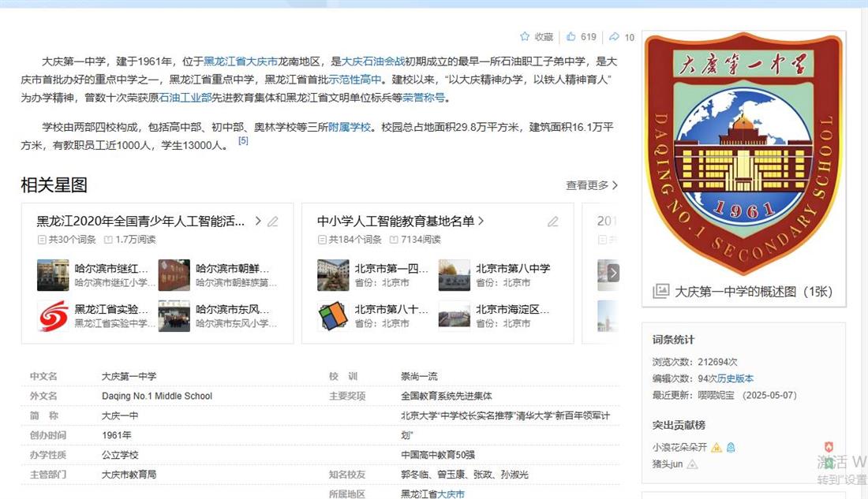This screenshot has height=499, width=868.
Task: Click 黑龙江省实验 entry title
Action: coord(111,309)
